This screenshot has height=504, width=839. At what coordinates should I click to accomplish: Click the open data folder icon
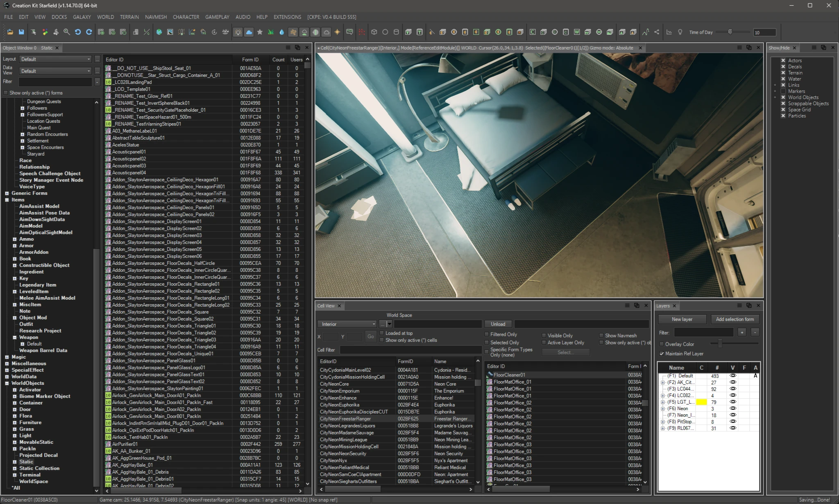click(10, 32)
